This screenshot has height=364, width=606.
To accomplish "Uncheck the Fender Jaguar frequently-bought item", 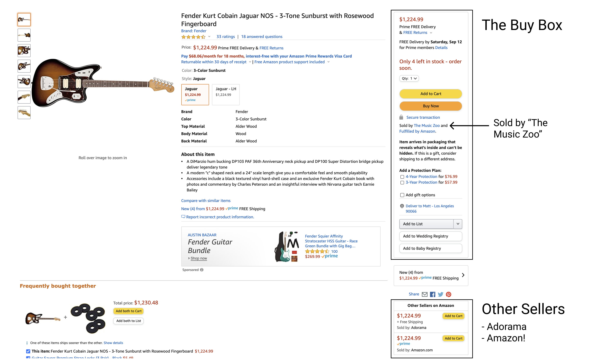I will (x=28, y=351).
